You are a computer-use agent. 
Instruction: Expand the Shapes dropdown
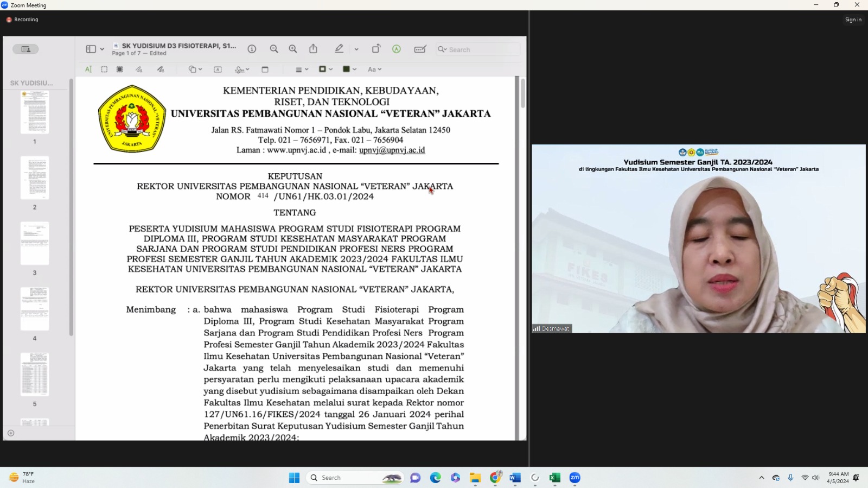195,69
